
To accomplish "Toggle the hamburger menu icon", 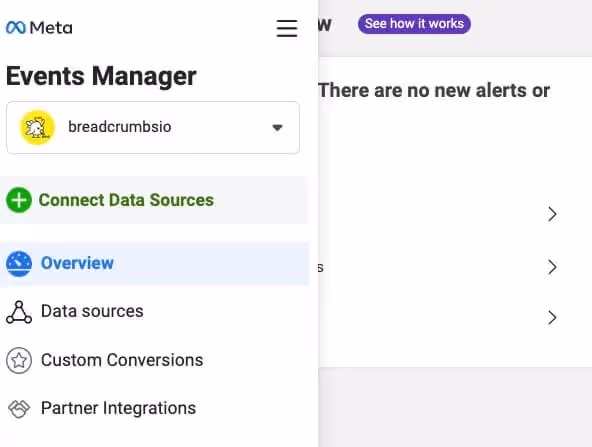I will click(287, 28).
